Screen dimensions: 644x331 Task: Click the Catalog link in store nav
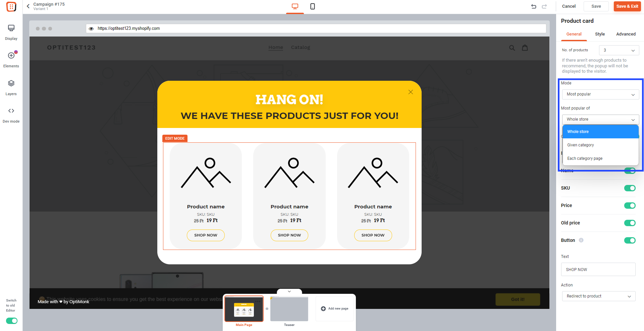pos(301,48)
